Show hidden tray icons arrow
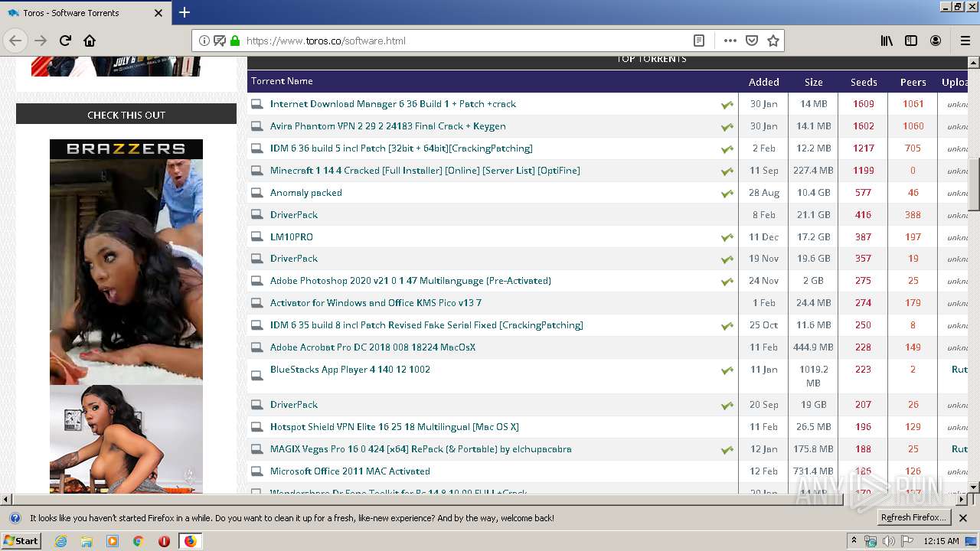This screenshot has width=980, height=551. coord(854,541)
